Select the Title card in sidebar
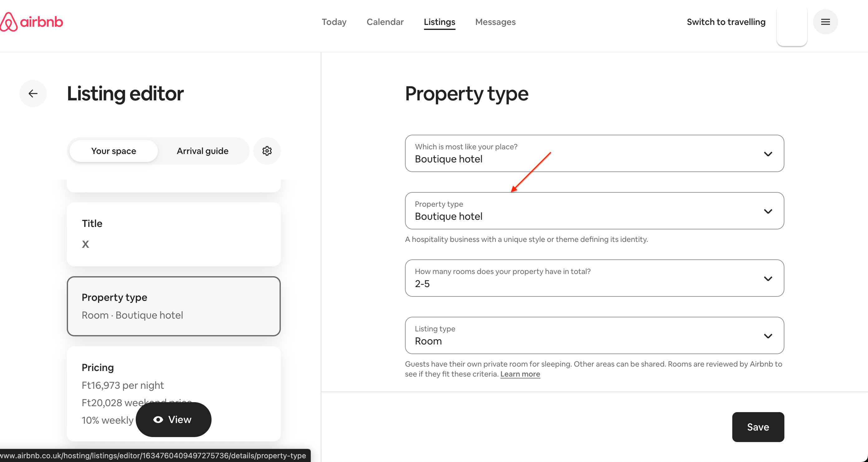Image resolution: width=868 pixels, height=462 pixels. click(173, 234)
